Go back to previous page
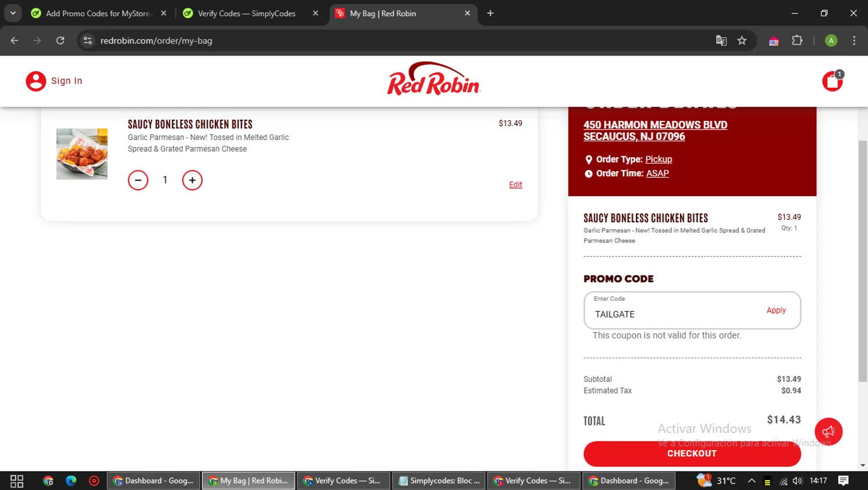 (x=14, y=40)
